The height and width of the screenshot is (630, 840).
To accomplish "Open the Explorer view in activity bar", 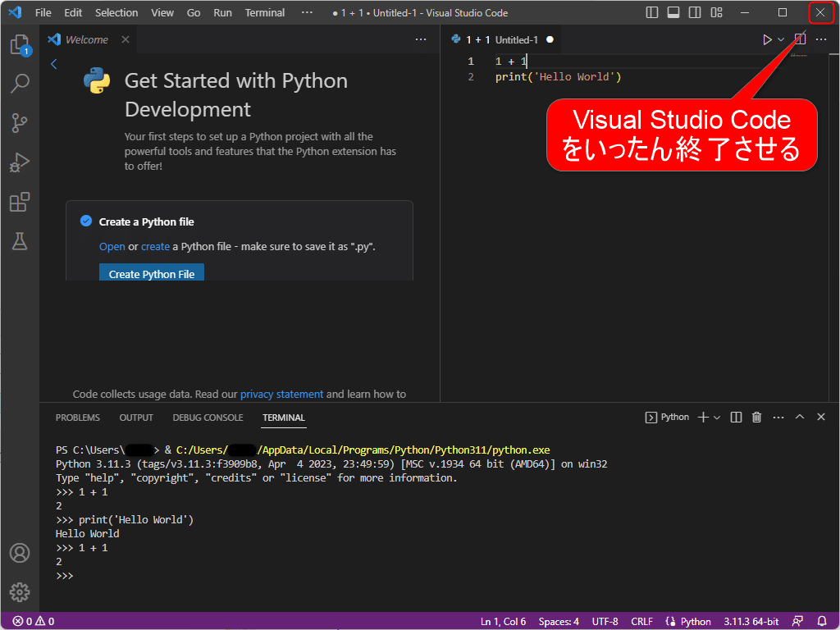I will click(x=19, y=44).
